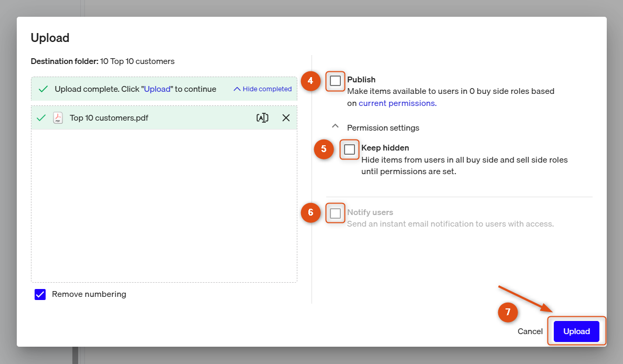Click the Keep hidden label text
Screen dimensions: 623x364
385,148
